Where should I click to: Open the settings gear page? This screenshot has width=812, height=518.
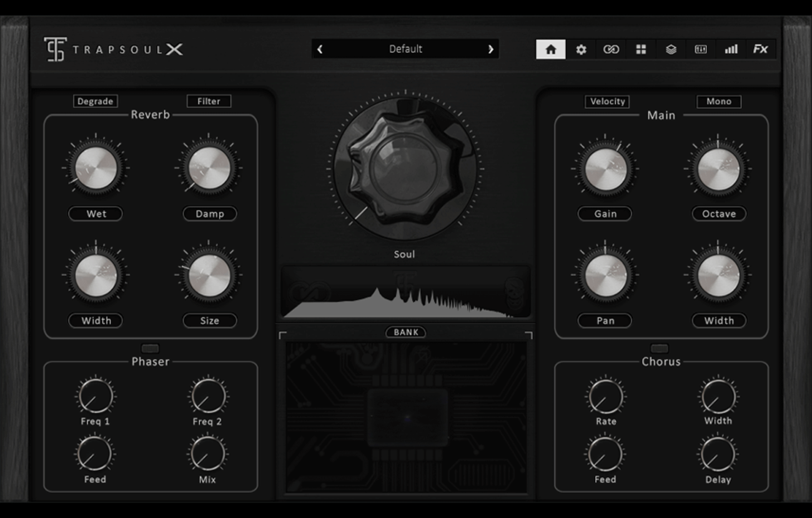(581, 49)
